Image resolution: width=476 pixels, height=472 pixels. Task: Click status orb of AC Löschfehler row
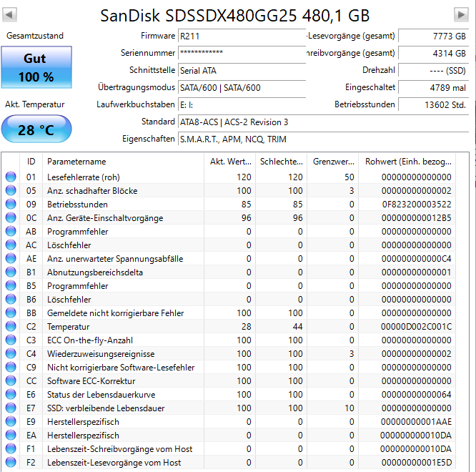(x=11, y=245)
